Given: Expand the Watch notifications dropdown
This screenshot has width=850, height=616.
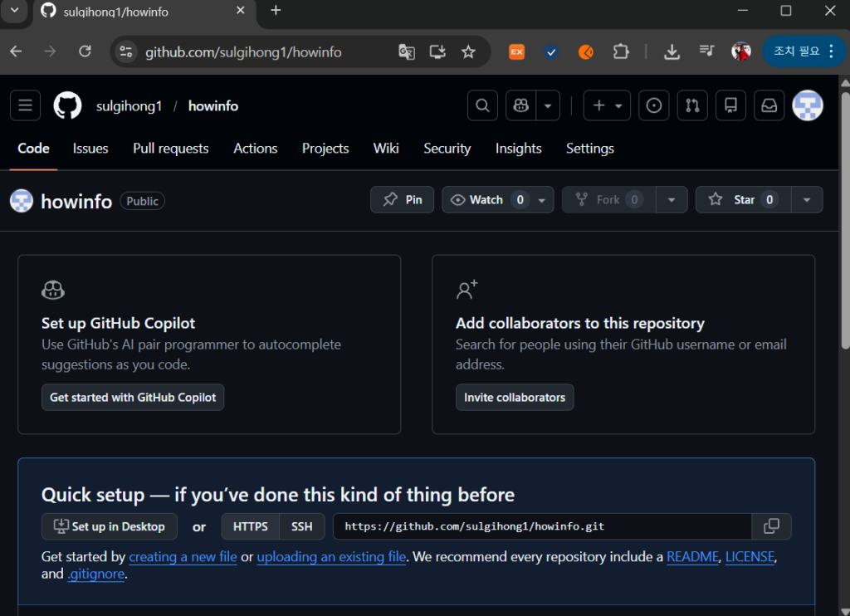Looking at the screenshot, I should coord(542,199).
